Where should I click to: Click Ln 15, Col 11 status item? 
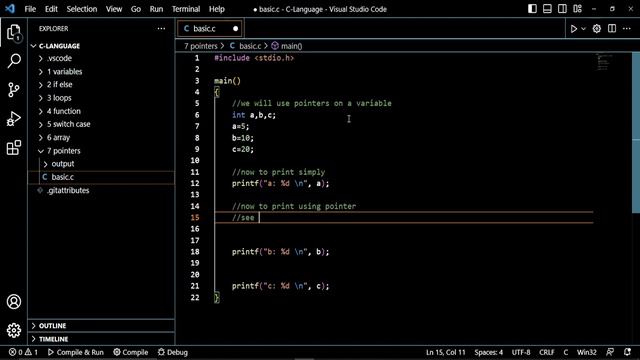coord(446,352)
